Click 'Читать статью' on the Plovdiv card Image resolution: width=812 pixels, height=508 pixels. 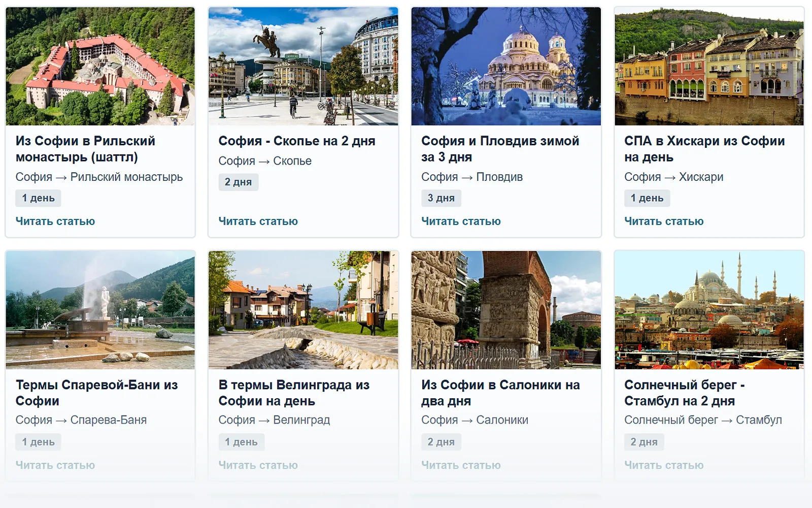tap(461, 221)
